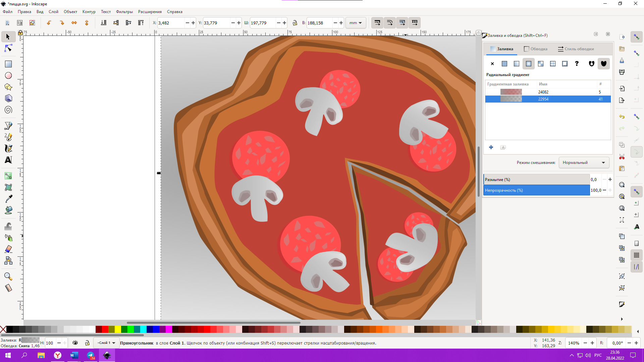Open the Слой 1 layer dropdown
Viewport: 644px width, 362px height.
(x=107, y=343)
